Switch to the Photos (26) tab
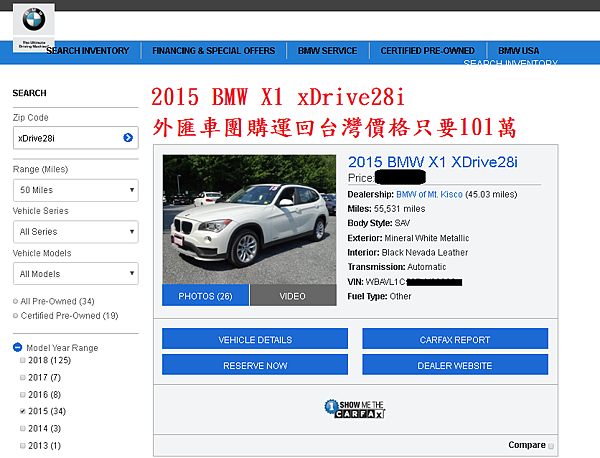Image resolution: width=600 pixels, height=458 pixels. coord(205,295)
